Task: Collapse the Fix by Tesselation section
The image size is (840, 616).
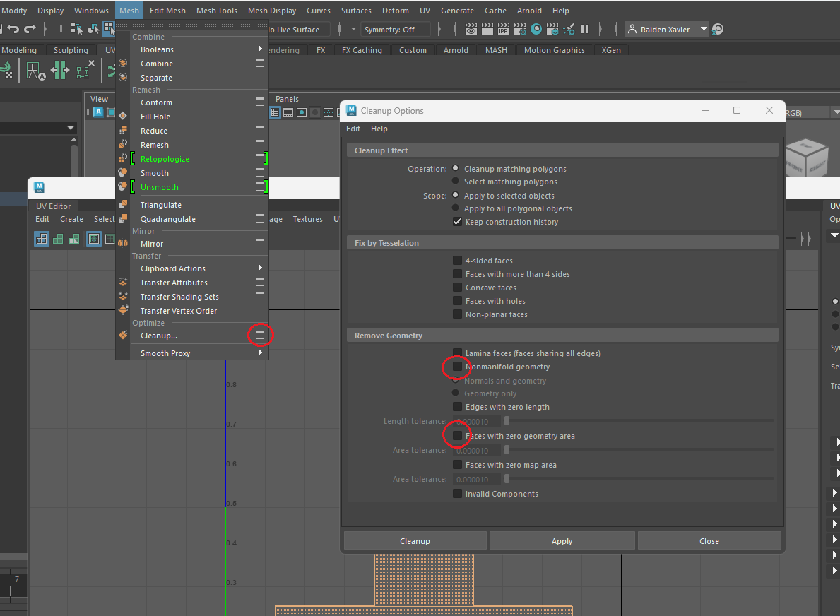Action: tap(562, 242)
